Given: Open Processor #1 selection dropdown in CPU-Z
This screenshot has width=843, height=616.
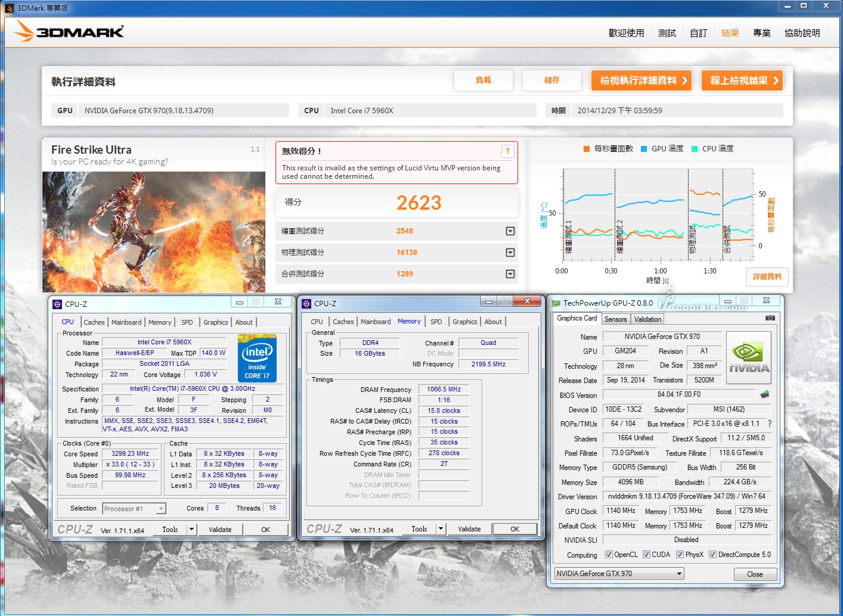Looking at the screenshot, I should tap(134, 509).
